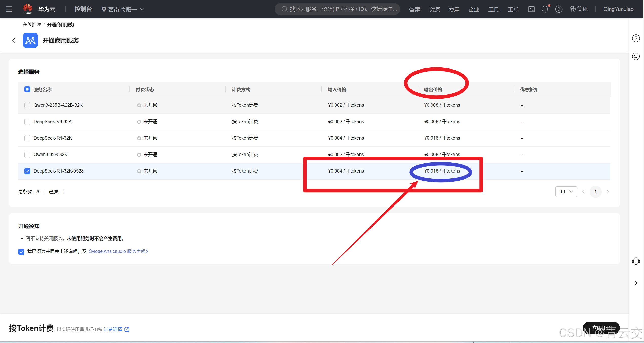The width and height of the screenshot is (644, 343).
Task: Open the 计费详情 billing details link
Action: click(113, 329)
